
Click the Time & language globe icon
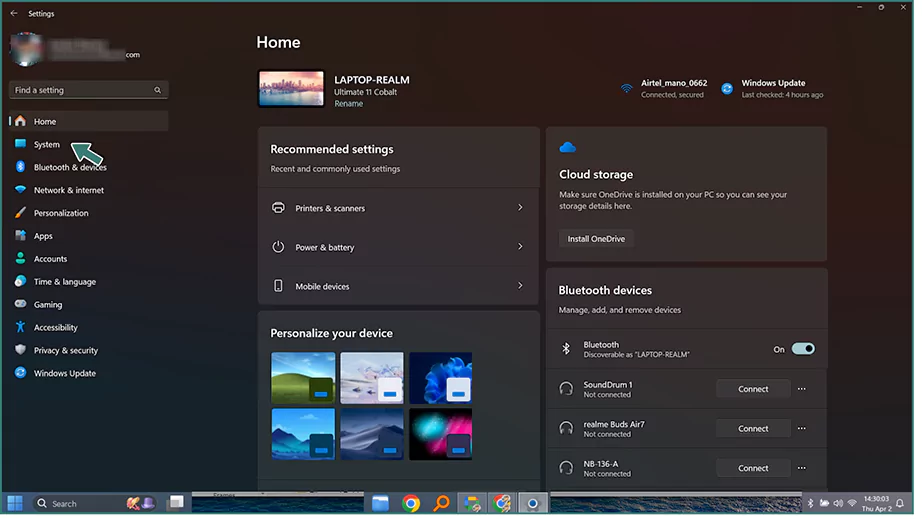(x=21, y=283)
